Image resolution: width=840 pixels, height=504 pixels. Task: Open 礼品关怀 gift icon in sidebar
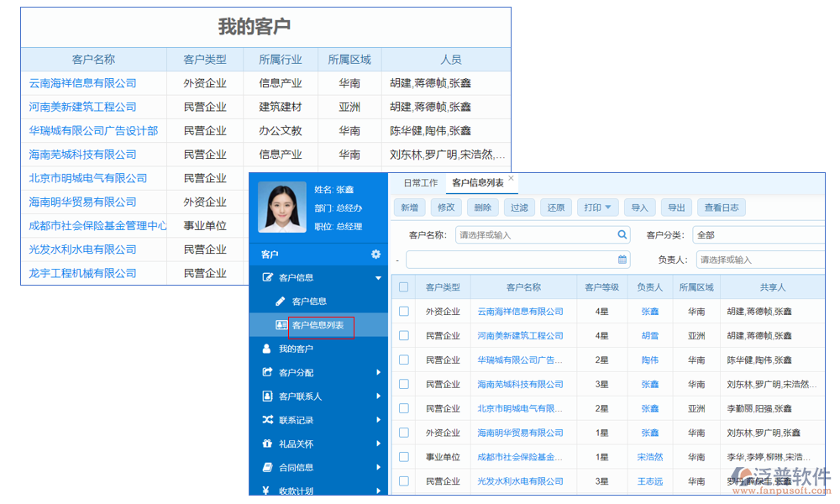click(265, 443)
